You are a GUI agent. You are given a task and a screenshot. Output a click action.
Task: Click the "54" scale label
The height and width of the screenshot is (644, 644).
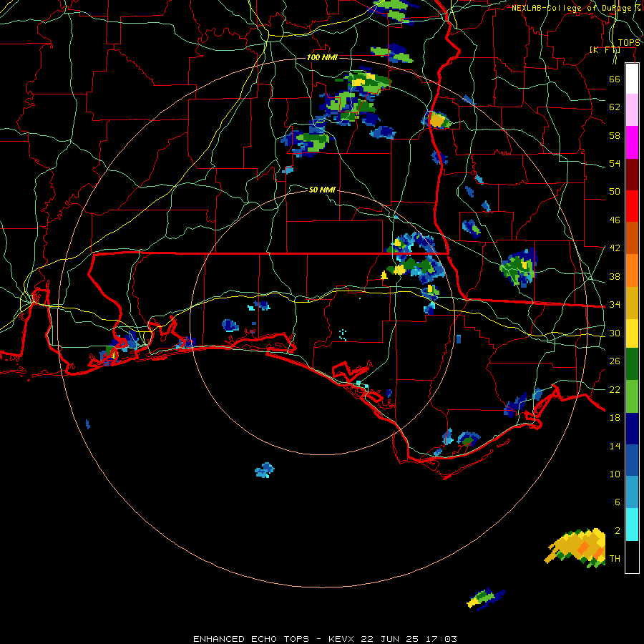coord(615,163)
